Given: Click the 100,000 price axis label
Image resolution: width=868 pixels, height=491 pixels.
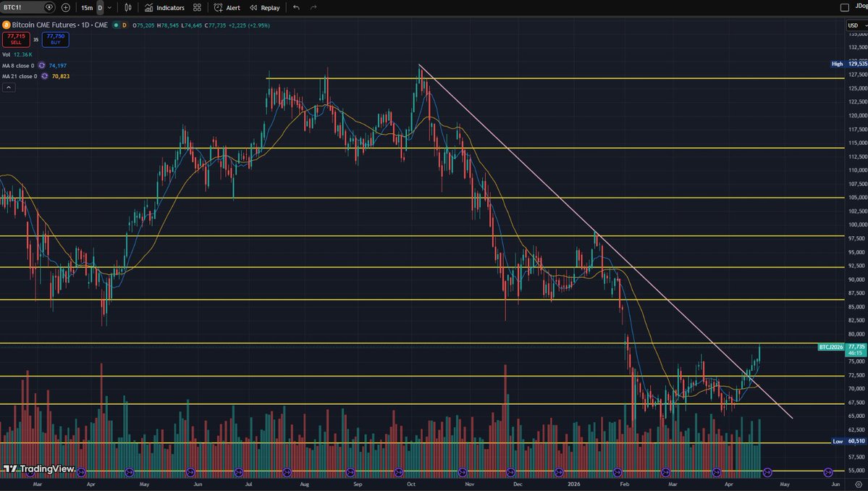Looking at the screenshot, I should 857,224.
